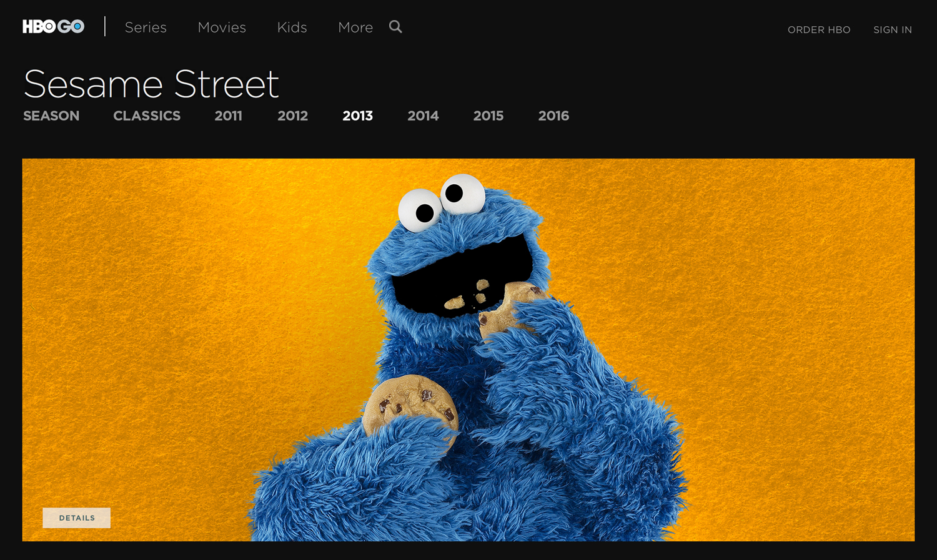This screenshot has width=937, height=560.
Task: Choose the 2012 season
Action: click(292, 115)
